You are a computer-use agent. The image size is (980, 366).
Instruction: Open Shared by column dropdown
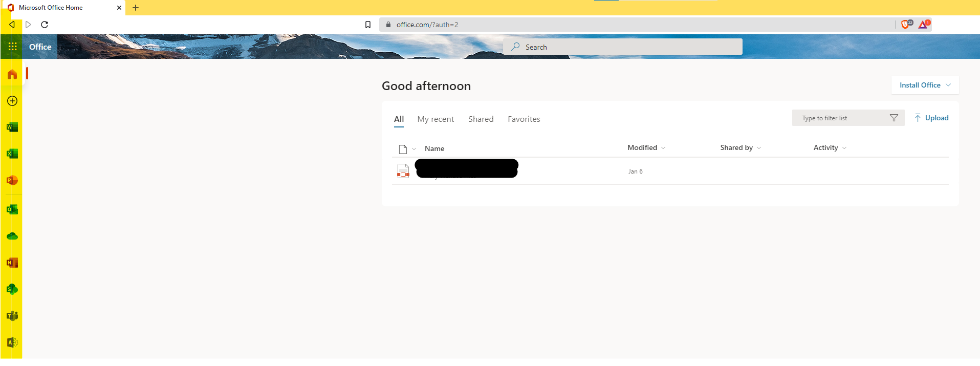click(x=741, y=147)
